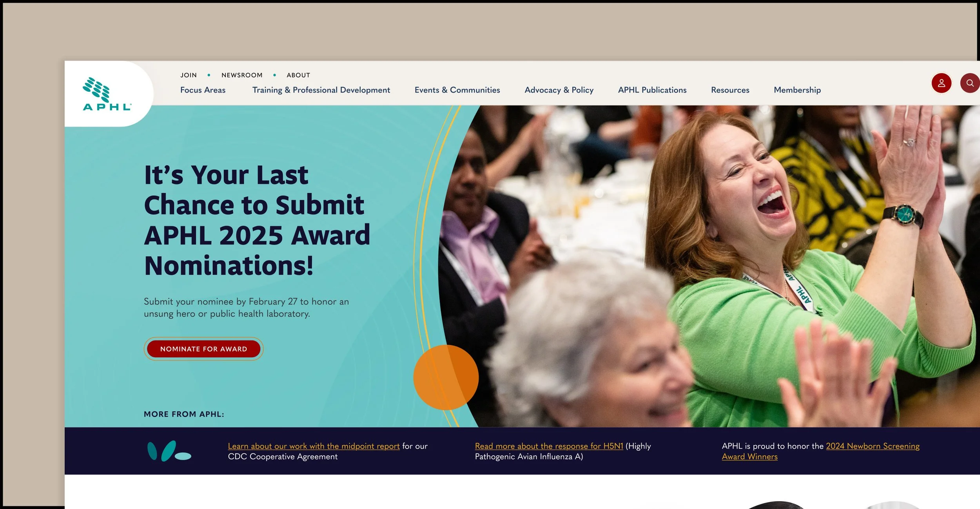Click the user account icon

coord(942,83)
